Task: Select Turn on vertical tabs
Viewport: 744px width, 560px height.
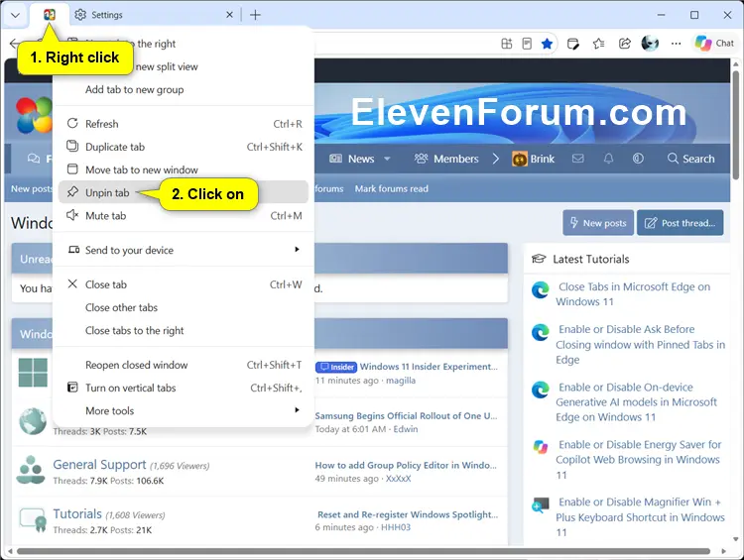Action: coord(183,388)
